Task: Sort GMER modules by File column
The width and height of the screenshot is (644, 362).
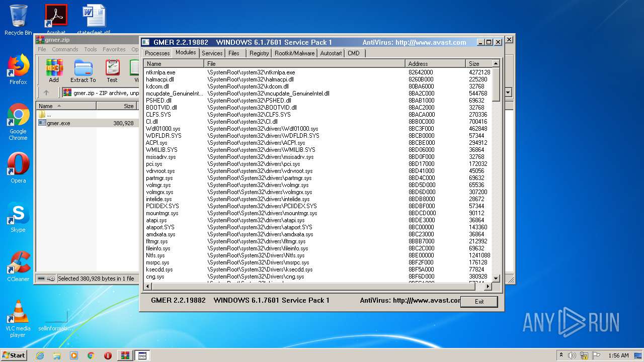Action: tap(305, 64)
